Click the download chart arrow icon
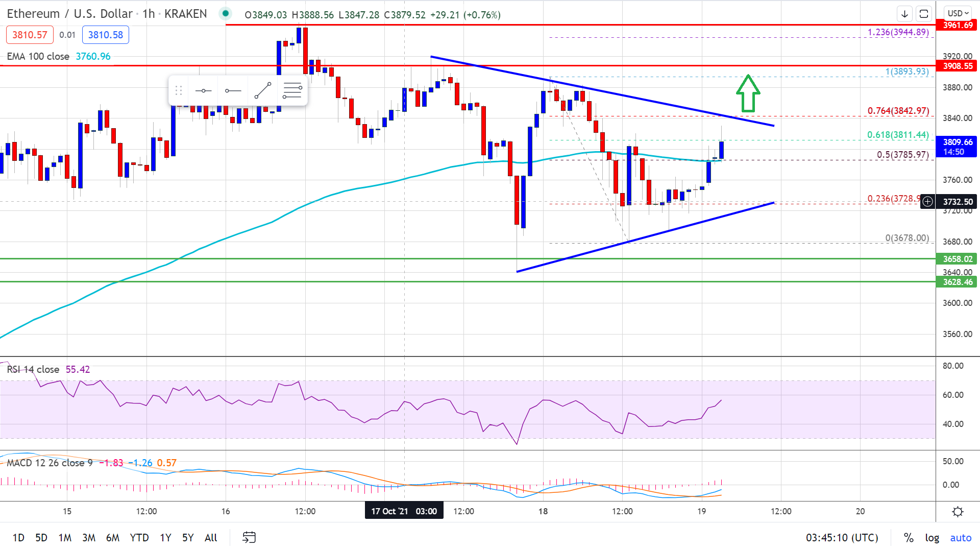This screenshot has width=980, height=549. (904, 14)
